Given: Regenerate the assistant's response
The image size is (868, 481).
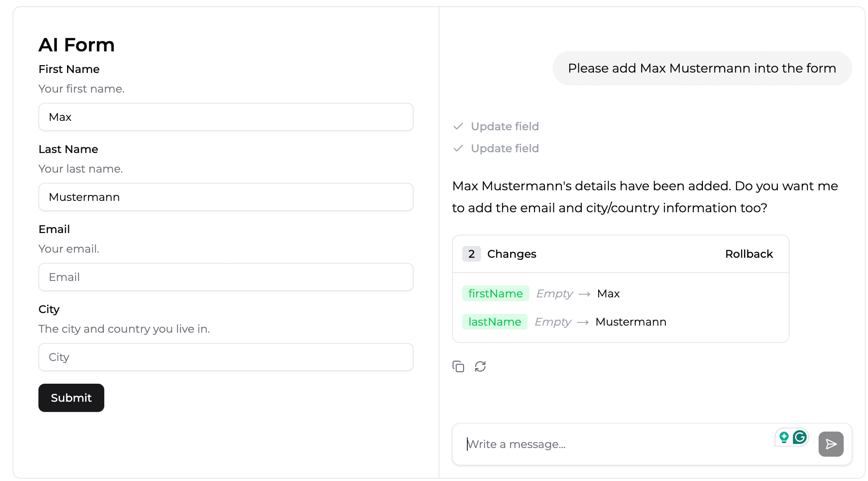Looking at the screenshot, I should click(480, 366).
